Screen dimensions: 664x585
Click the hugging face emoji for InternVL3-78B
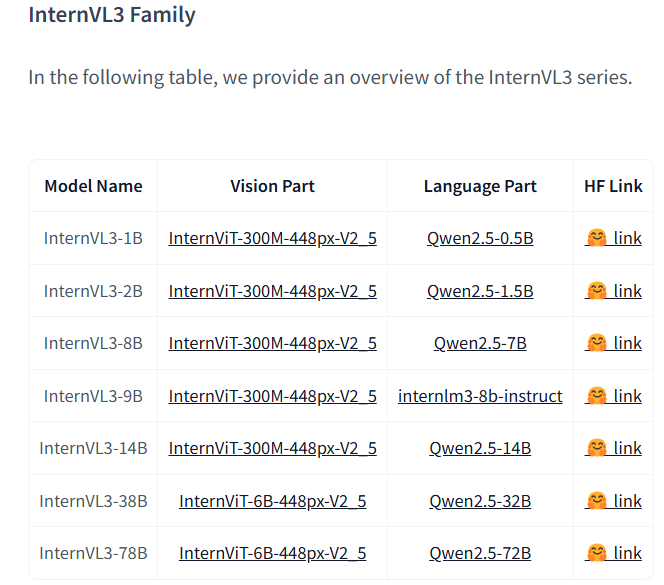[x=597, y=553]
